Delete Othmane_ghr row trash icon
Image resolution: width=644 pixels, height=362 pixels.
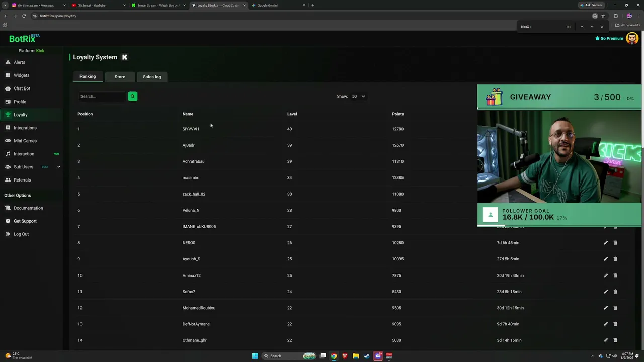coord(615,340)
